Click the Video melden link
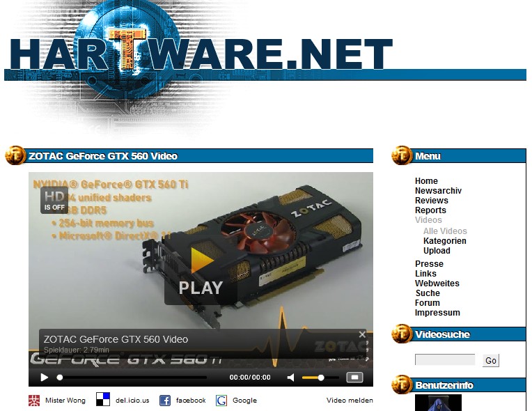The image size is (532, 411). (x=350, y=401)
